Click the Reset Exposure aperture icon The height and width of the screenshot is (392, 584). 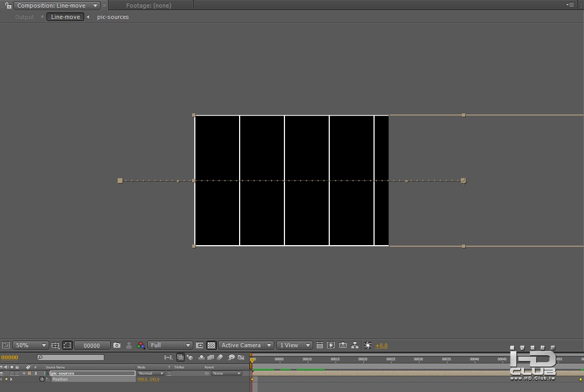[368, 346]
